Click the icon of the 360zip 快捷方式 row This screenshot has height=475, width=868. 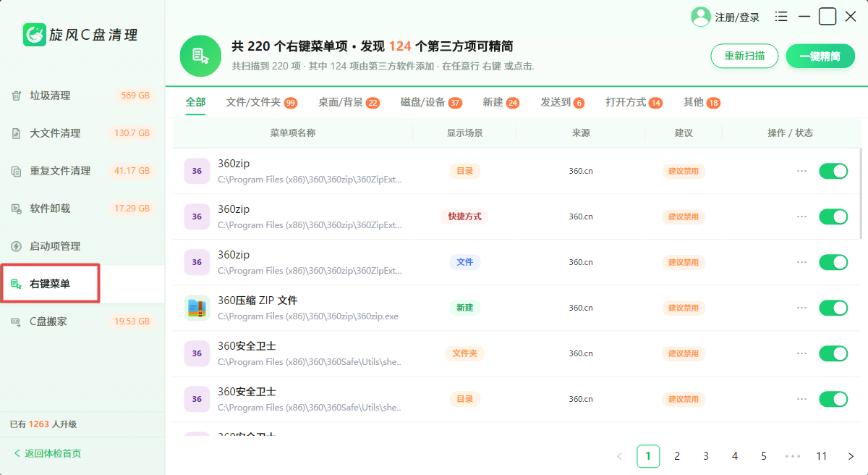pyautogui.click(x=197, y=217)
